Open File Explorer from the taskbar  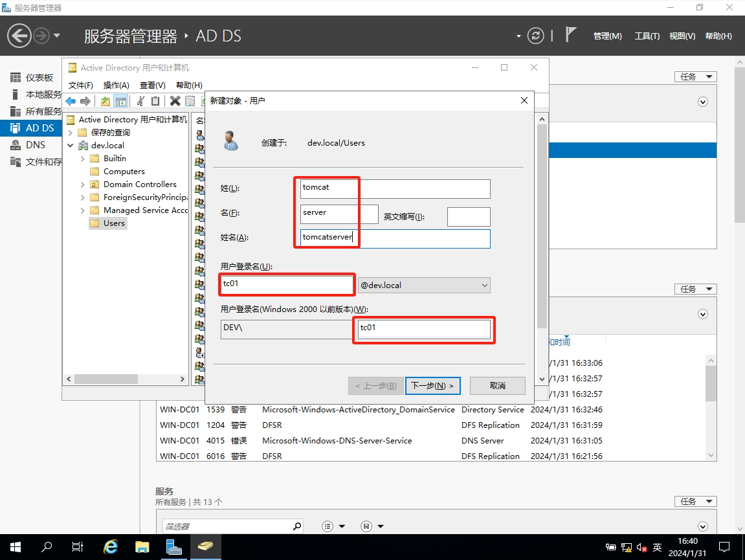click(x=142, y=547)
